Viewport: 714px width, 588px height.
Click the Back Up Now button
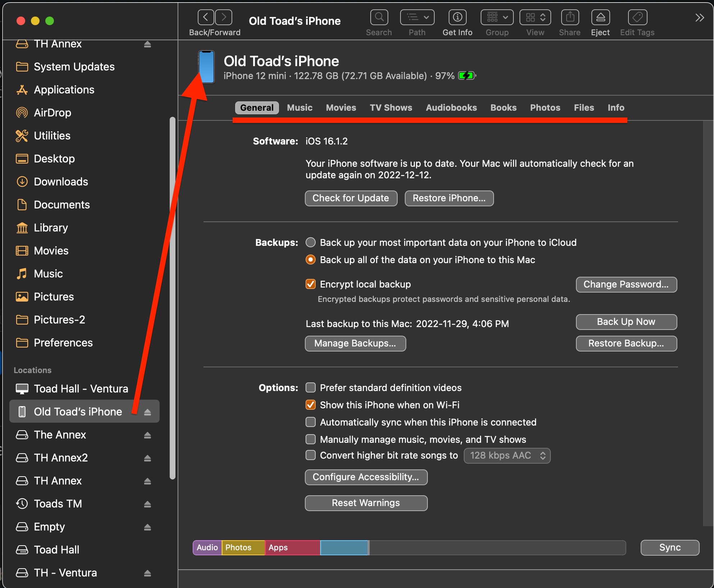point(626,322)
